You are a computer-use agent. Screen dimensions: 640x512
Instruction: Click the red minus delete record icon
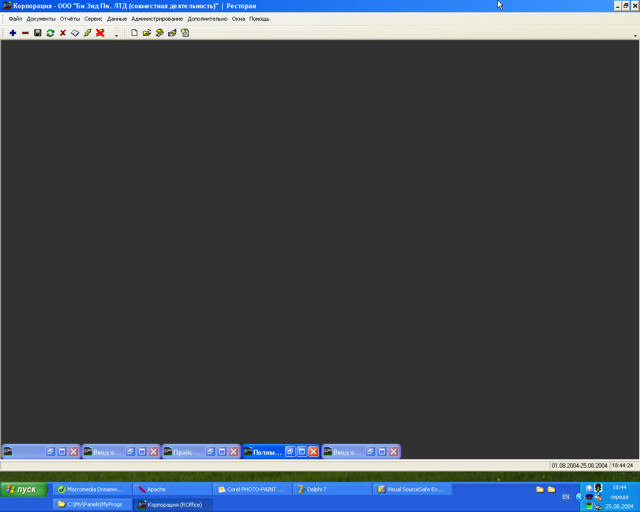coord(25,33)
